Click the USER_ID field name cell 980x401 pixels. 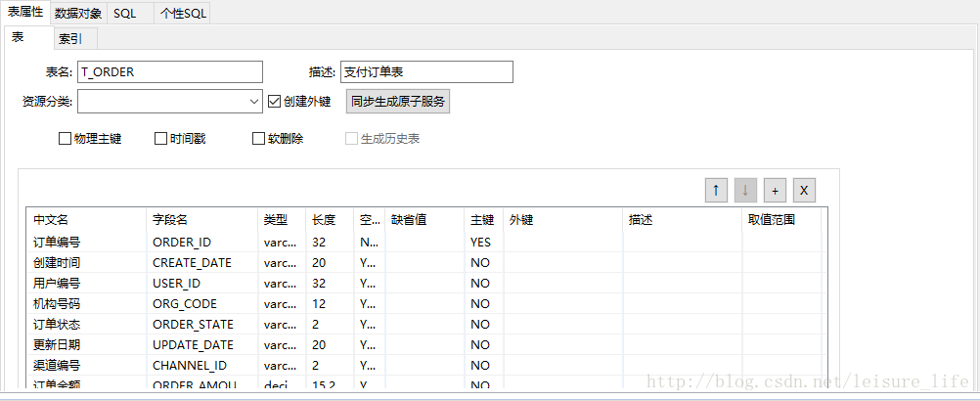[x=201, y=283]
